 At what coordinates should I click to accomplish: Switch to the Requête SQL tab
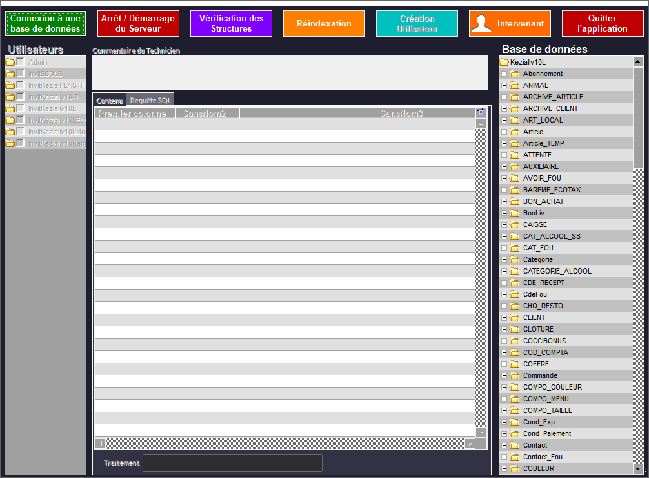151,101
